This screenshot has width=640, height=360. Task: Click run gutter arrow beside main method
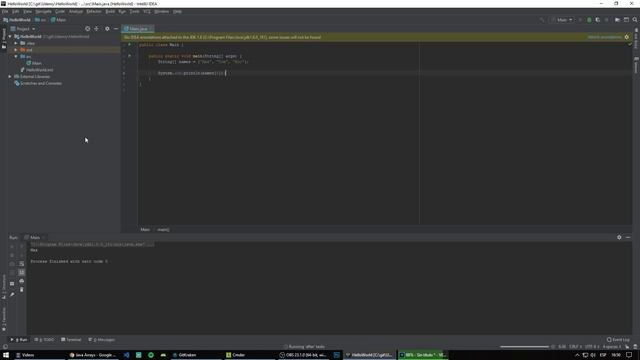point(129,56)
